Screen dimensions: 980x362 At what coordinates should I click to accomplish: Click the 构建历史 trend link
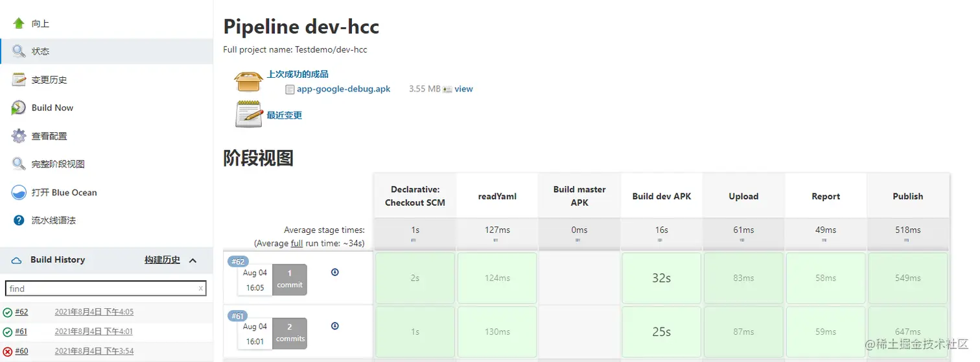[162, 259]
